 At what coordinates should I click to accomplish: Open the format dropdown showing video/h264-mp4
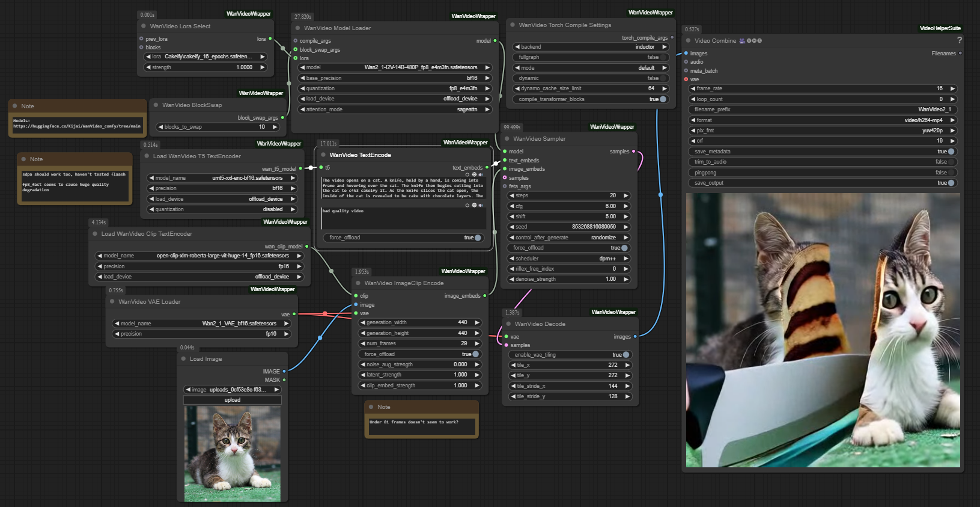pos(821,120)
